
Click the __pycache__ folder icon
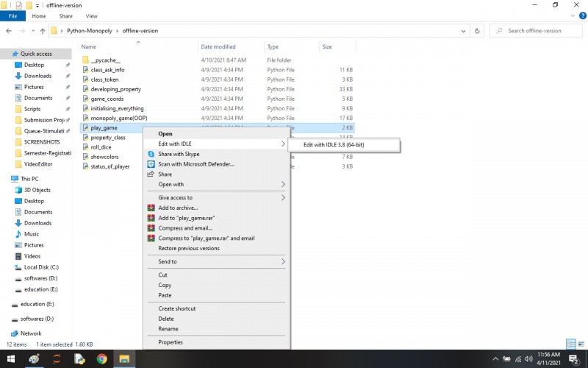click(85, 60)
